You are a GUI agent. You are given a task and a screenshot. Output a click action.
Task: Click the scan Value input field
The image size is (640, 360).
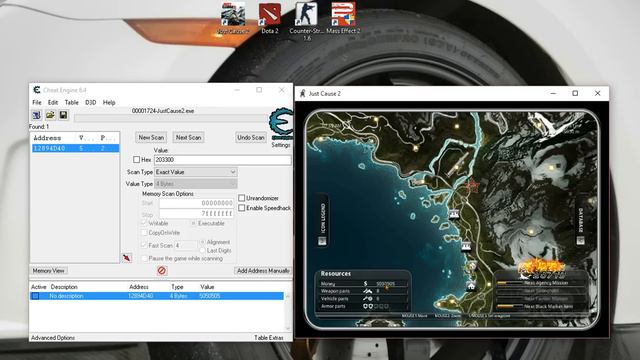[x=222, y=160]
